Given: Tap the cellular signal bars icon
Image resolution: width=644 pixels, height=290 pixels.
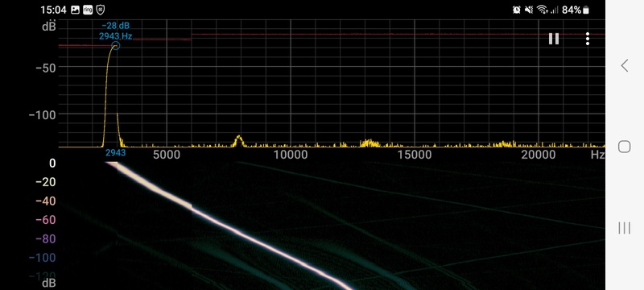Looking at the screenshot, I should click(555, 10).
